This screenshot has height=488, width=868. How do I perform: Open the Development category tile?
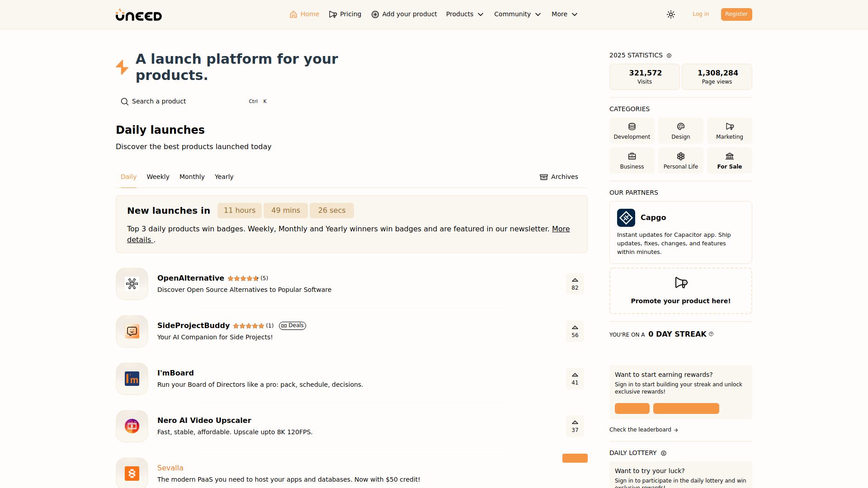coord(632,131)
